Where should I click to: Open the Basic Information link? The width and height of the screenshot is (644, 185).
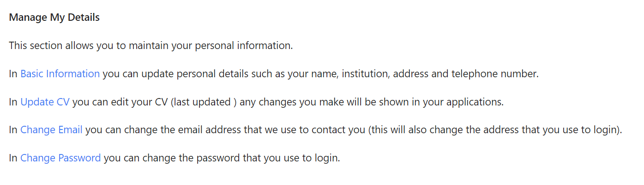click(x=60, y=74)
